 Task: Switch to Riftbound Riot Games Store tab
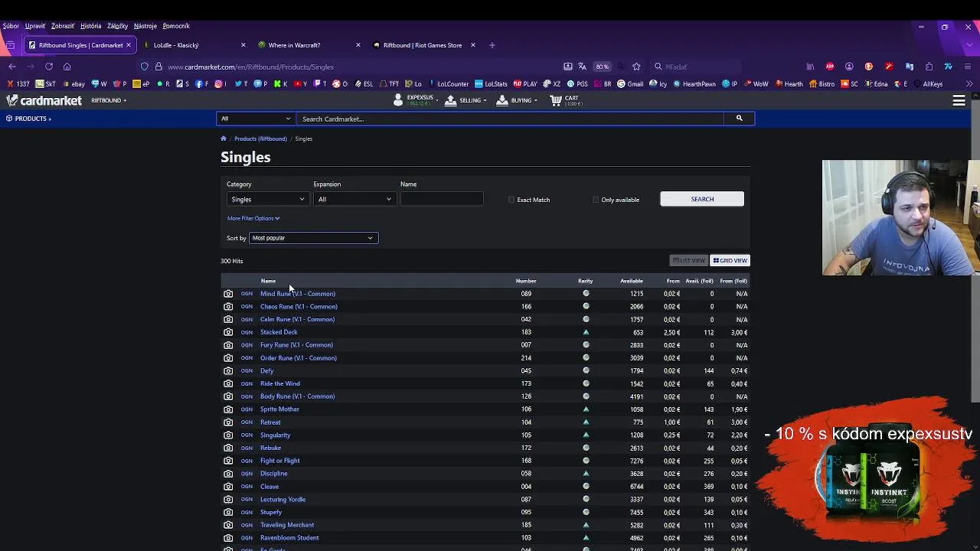[424, 45]
